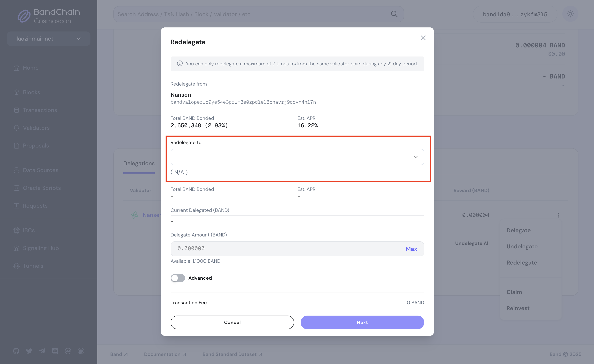
Task: Open Validators in the sidebar
Action: [36, 128]
